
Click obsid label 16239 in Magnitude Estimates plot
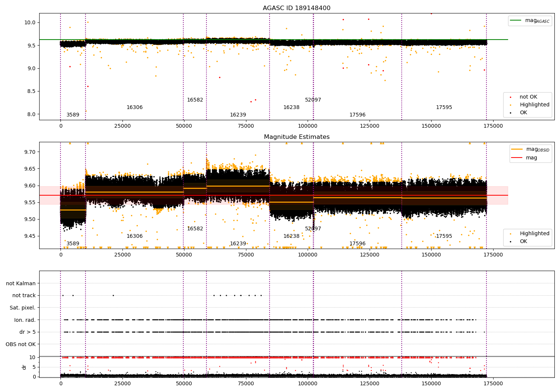pos(238,244)
